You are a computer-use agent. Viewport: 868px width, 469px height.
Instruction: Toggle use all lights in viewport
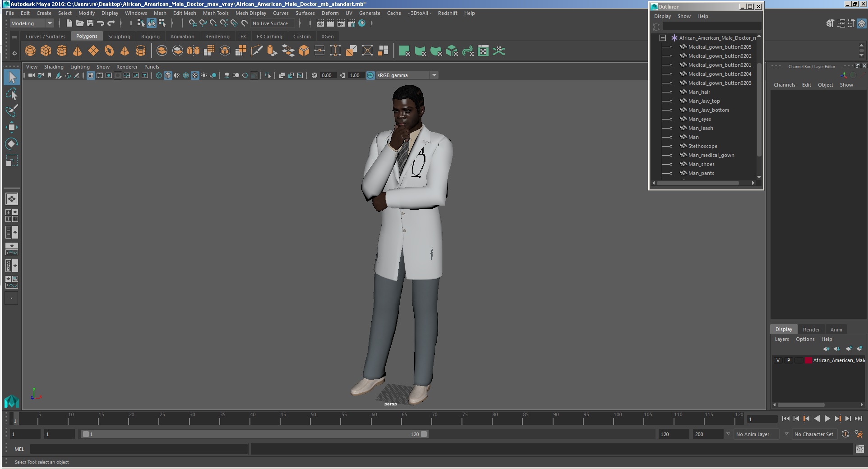[x=204, y=75]
